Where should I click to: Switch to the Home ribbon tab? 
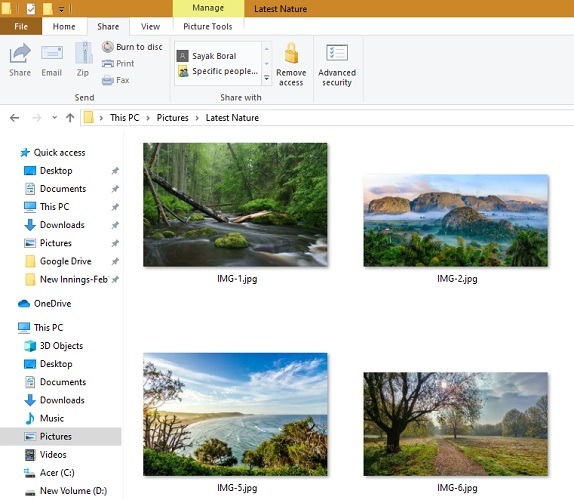[x=64, y=26]
